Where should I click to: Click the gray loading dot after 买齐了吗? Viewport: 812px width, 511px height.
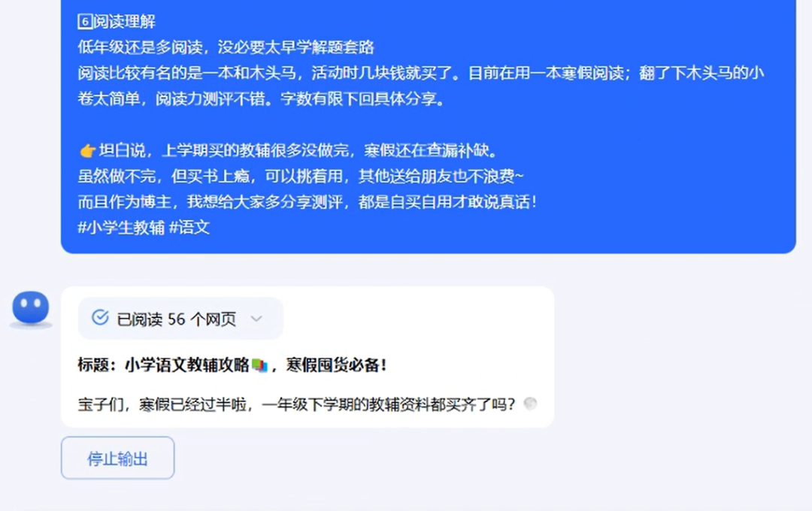[530, 404]
